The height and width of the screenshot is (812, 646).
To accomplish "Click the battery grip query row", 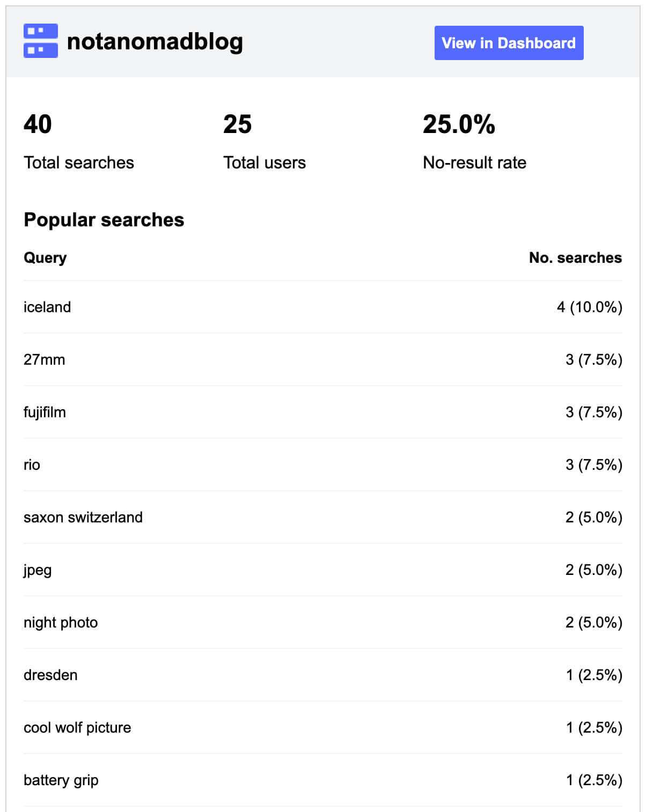I will (x=323, y=780).
